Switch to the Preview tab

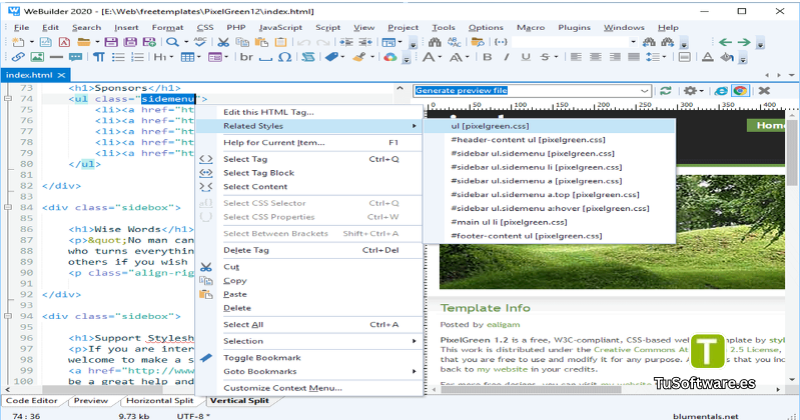91,401
